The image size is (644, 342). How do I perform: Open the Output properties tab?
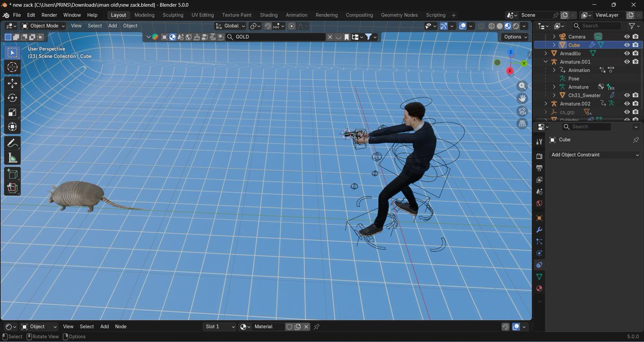click(539, 168)
